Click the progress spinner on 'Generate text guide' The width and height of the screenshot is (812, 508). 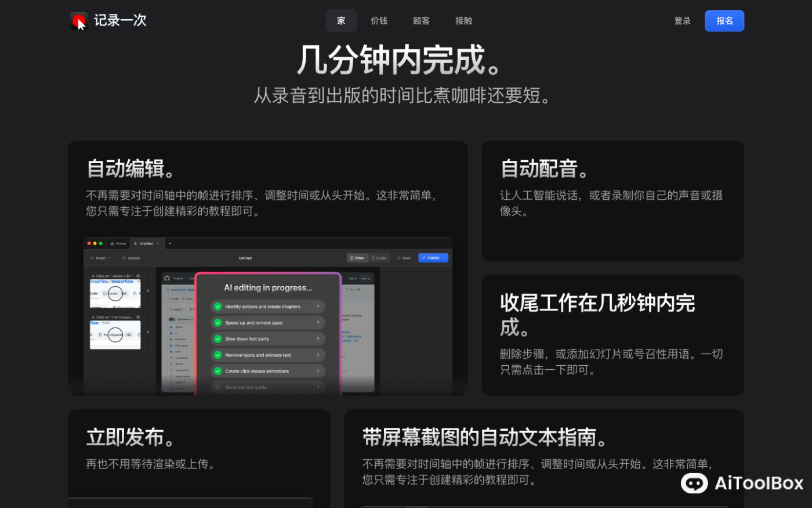(x=217, y=387)
